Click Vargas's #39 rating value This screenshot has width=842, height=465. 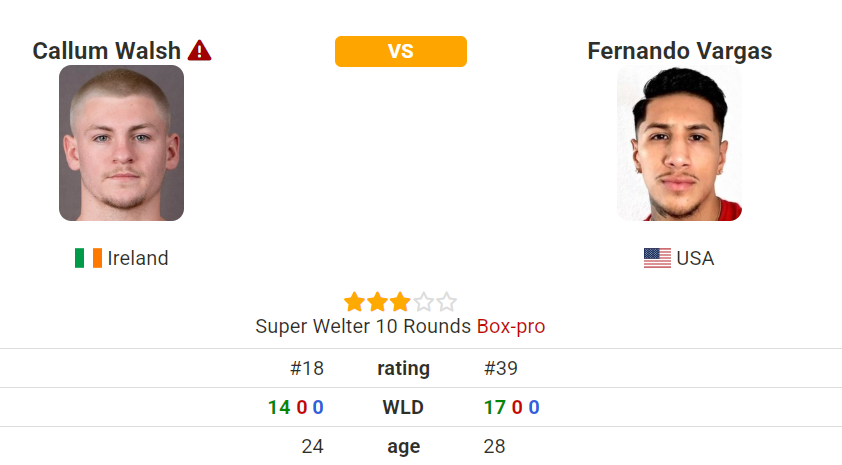(500, 368)
